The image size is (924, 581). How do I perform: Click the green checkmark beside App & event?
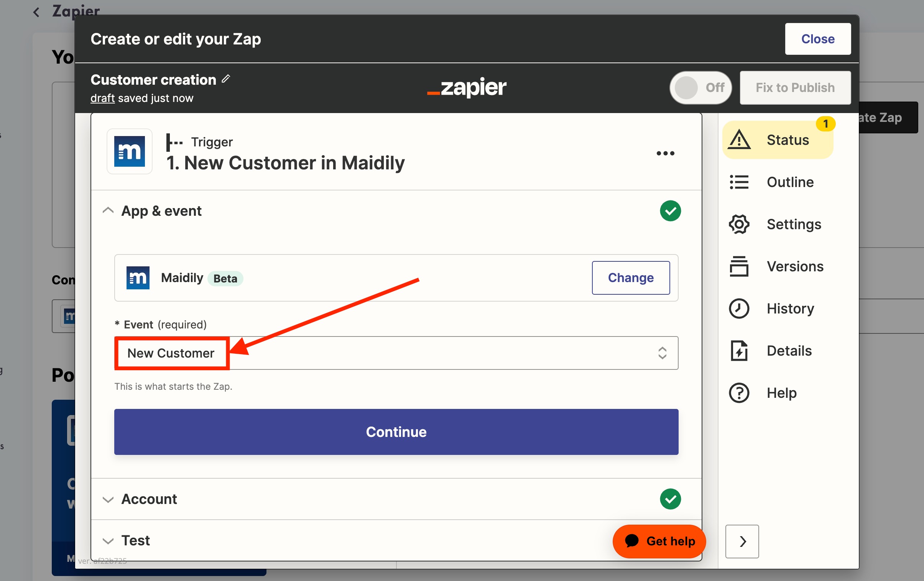(670, 210)
